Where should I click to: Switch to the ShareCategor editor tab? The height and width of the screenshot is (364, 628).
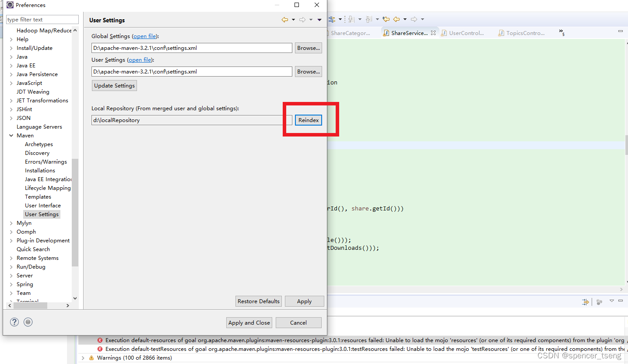(350, 33)
